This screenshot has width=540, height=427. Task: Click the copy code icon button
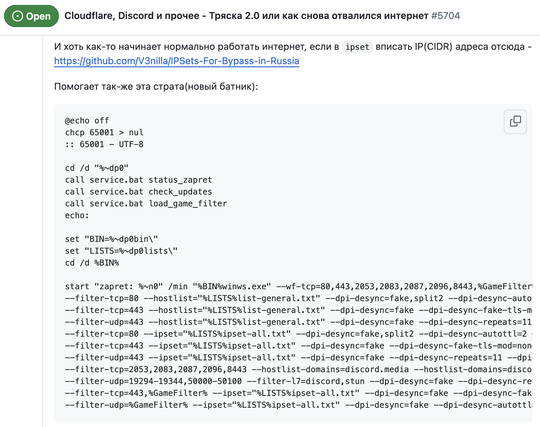point(515,121)
